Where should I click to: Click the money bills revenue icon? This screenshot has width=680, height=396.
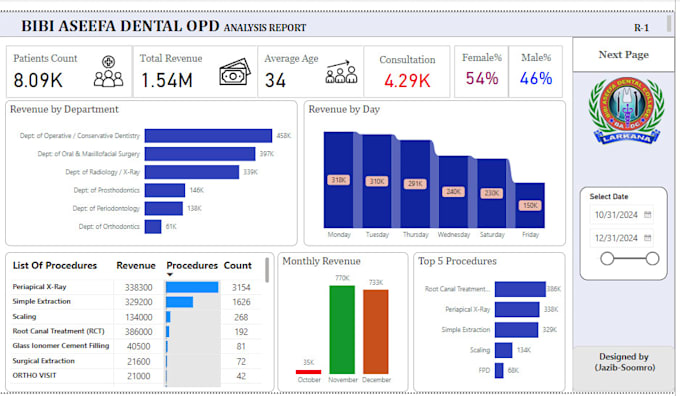tap(235, 72)
